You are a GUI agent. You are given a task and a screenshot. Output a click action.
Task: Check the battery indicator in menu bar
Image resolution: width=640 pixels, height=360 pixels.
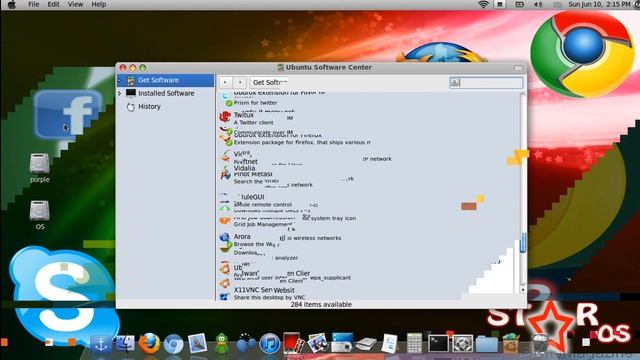tap(519, 4)
